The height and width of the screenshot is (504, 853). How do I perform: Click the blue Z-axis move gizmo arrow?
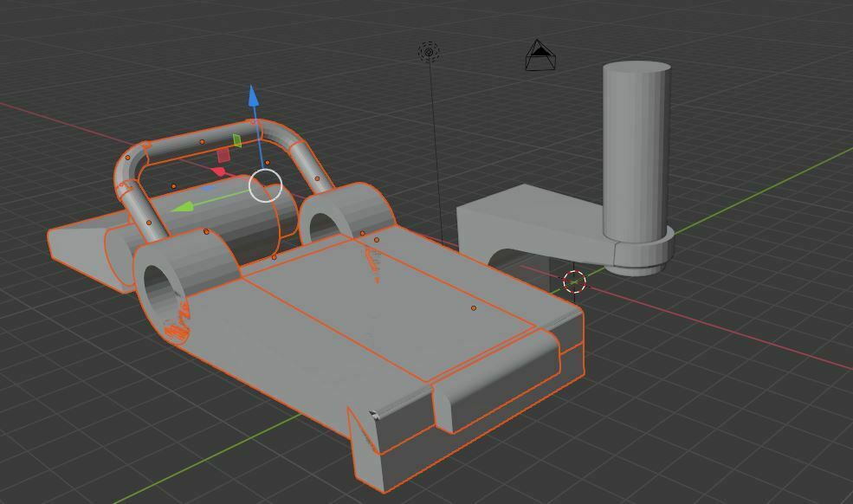(253, 96)
